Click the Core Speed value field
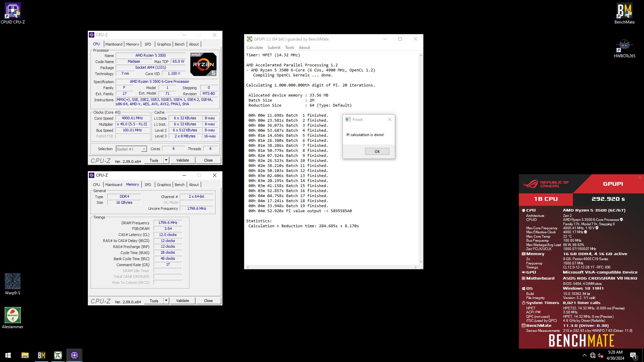The width and height of the screenshot is (644, 362). 132,118
